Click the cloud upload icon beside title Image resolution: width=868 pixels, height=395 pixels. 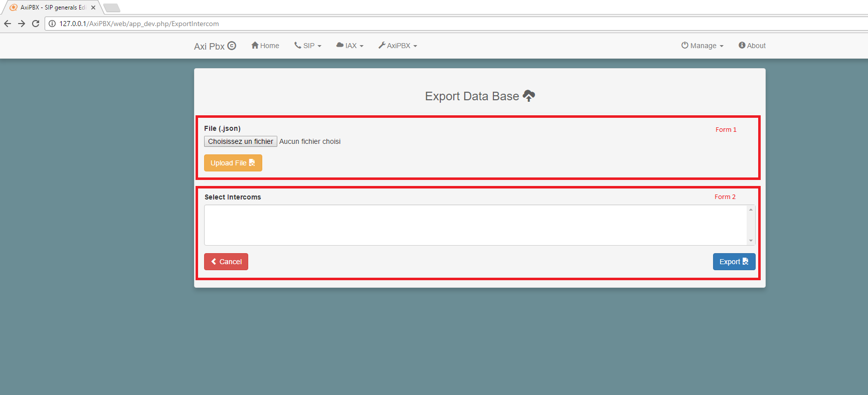coord(529,96)
